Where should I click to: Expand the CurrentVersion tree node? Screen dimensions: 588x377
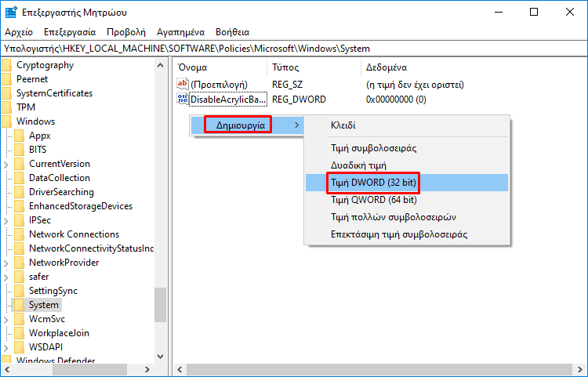(x=6, y=165)
